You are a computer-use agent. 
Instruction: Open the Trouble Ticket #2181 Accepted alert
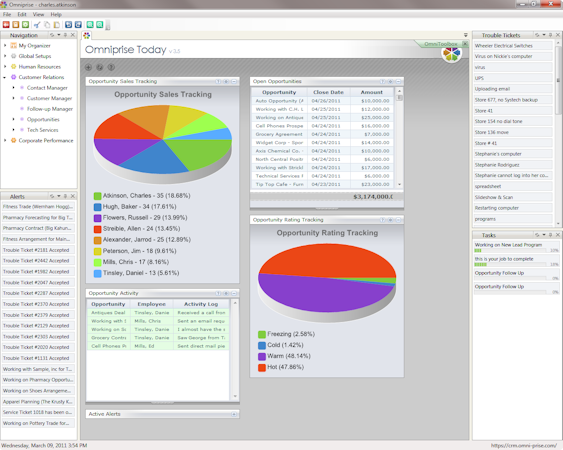pyautogui.click(x=38, y=250)
